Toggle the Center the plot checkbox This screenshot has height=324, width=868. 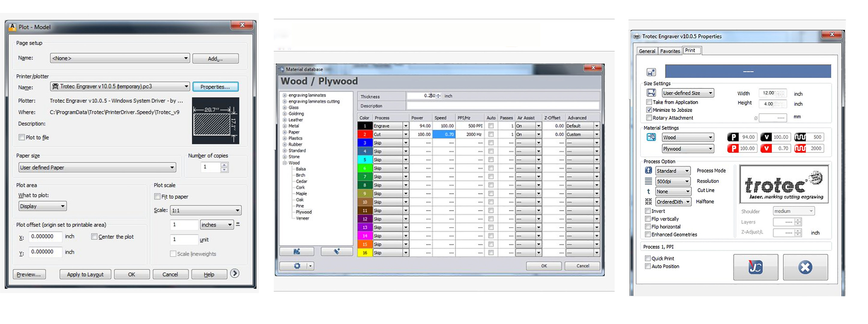click(94, 236)
